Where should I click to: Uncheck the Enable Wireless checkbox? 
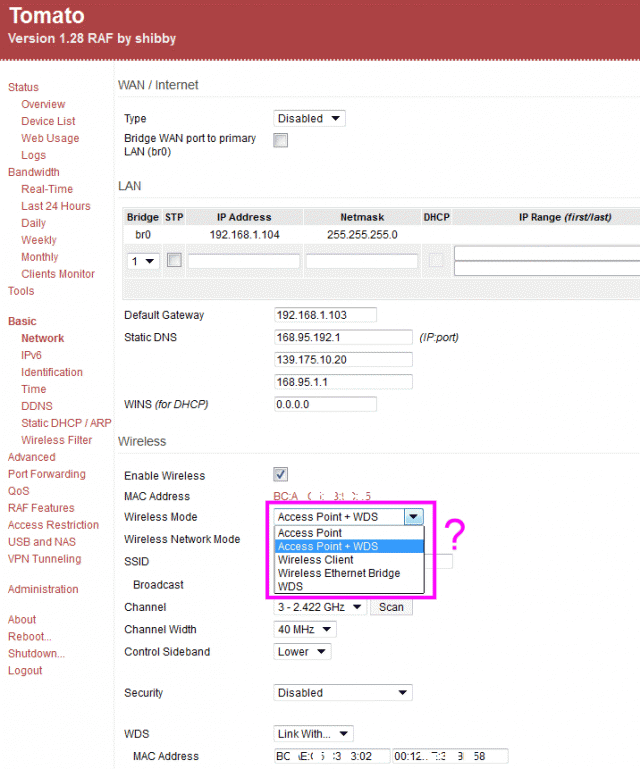280,474
